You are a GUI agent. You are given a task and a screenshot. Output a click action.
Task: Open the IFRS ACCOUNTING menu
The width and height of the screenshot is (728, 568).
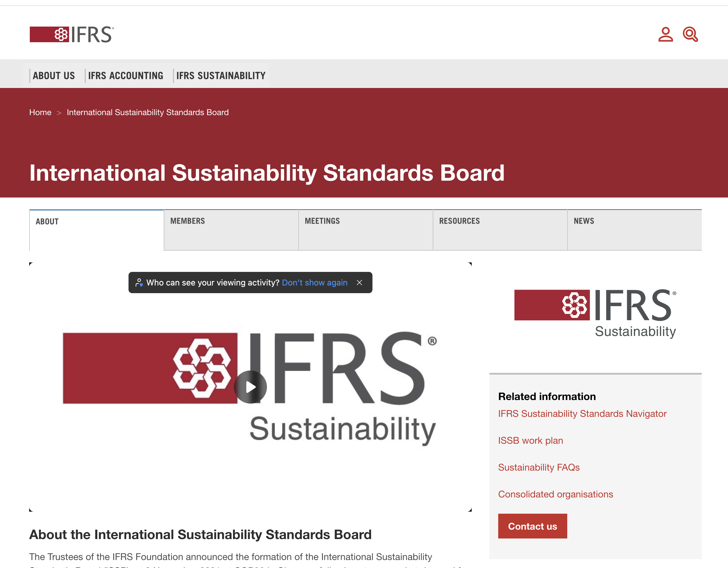126,76
